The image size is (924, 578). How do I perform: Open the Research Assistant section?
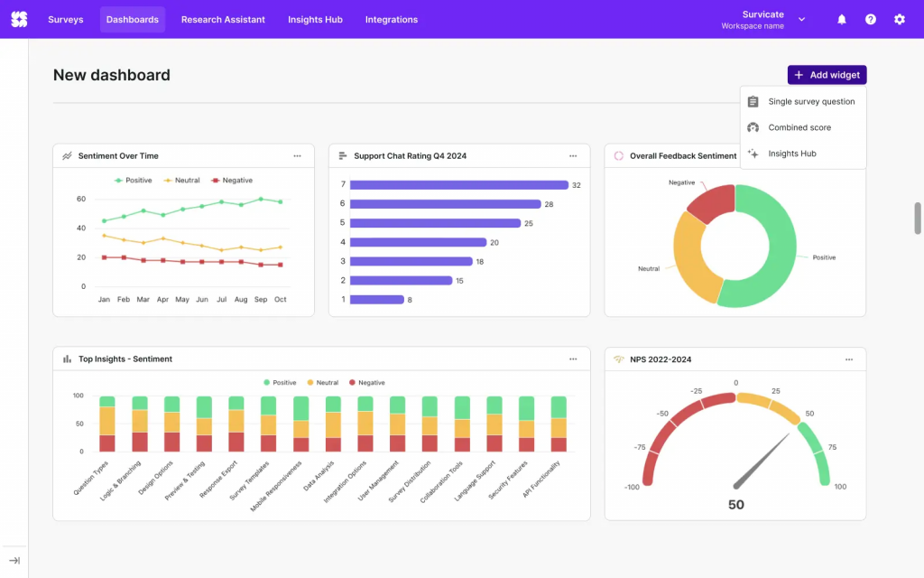point(222,18)
